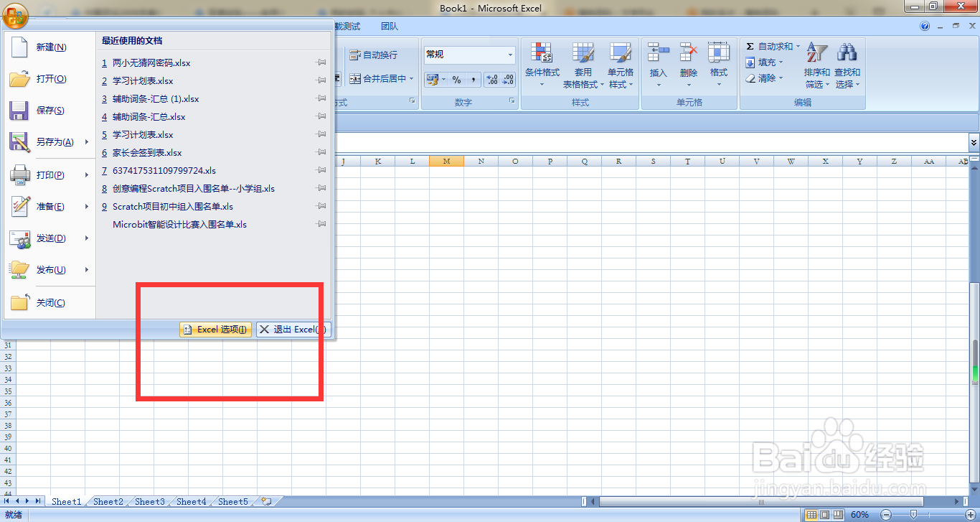
Task: Open 格式 cell format menu
Action: tap(718, 65)
